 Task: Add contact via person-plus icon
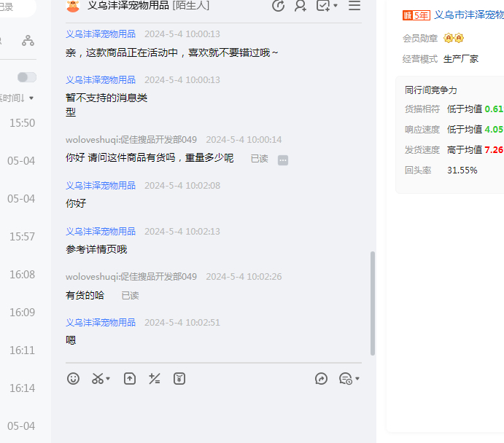click(301, 5)
